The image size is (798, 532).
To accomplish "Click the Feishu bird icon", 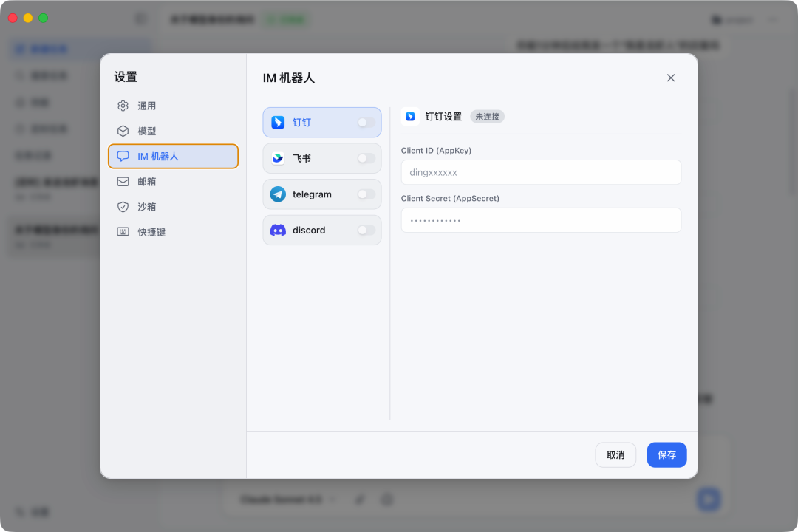I will (279, 158).
